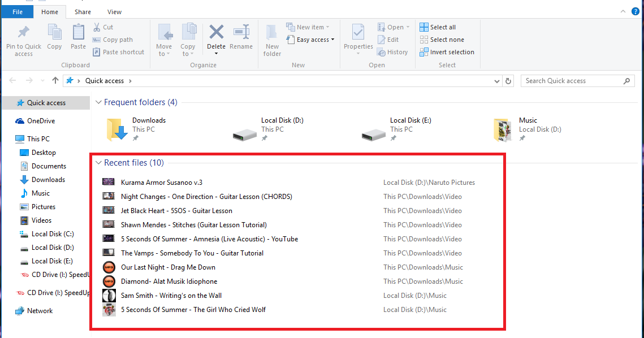Switch to the View ribbon tab
644x338 pixels.
(x=114, y=11)
